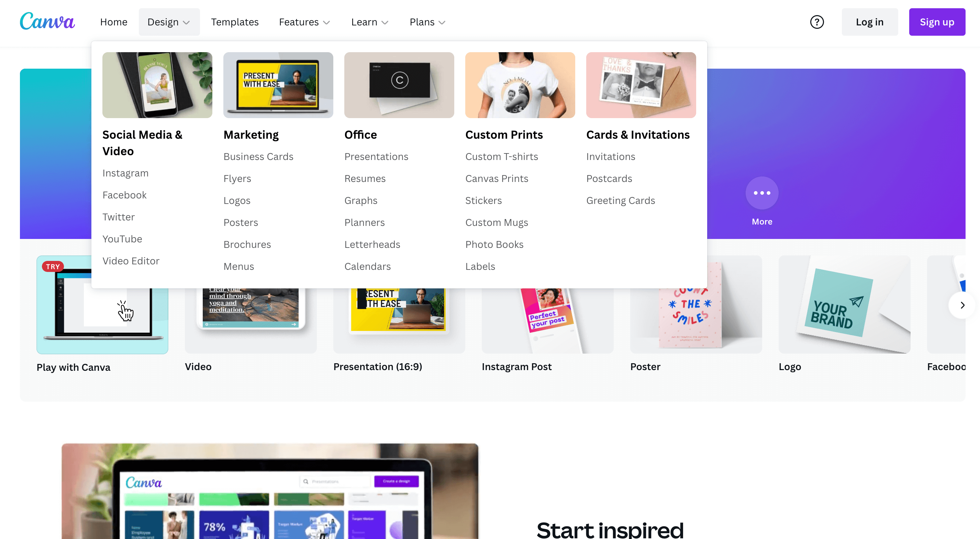Expand the Design dropdown menu
The image size is (980, 539).
169,22
